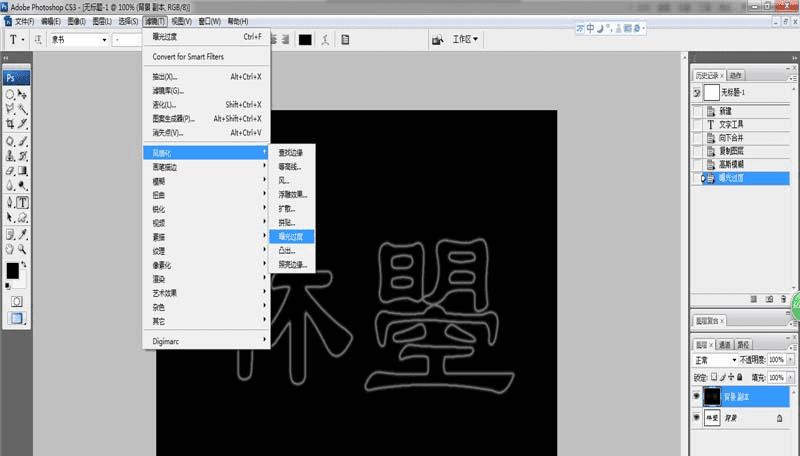The height and width of the screenshot is (456, 800).
Task: Click the Go to Bridge icon
Action: pyautogui.click(x=437, y=40)
